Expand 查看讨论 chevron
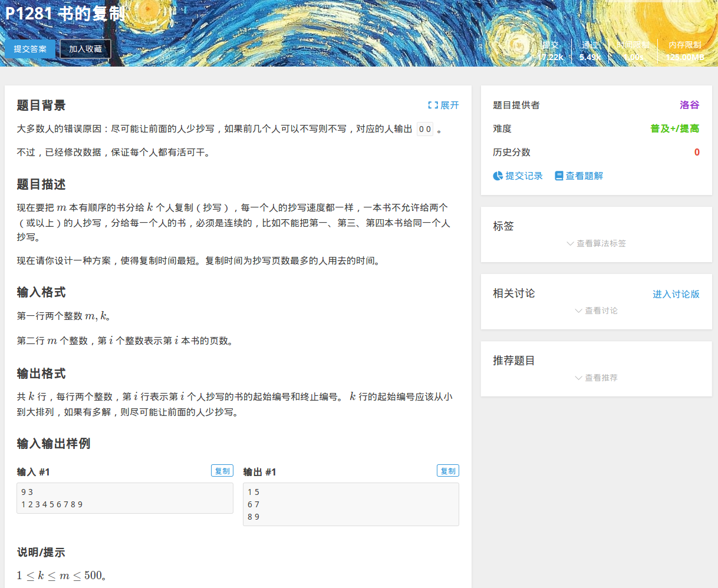Screen dimensions: 718x588 (578, 310)
